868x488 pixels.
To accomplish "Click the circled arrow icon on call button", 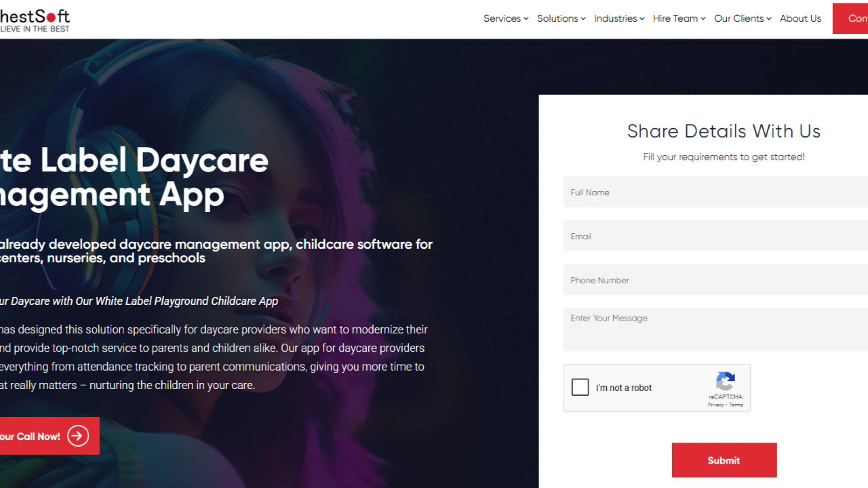I will pos(78,436).
